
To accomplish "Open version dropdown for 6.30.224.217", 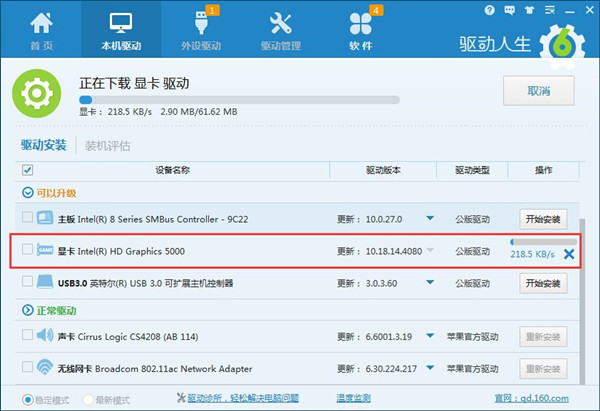I will (430, 368).
